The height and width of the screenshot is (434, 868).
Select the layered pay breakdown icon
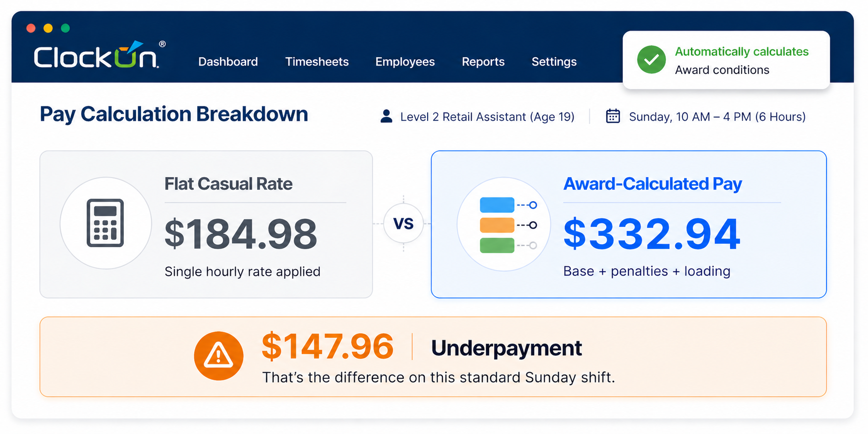point(503,224)
